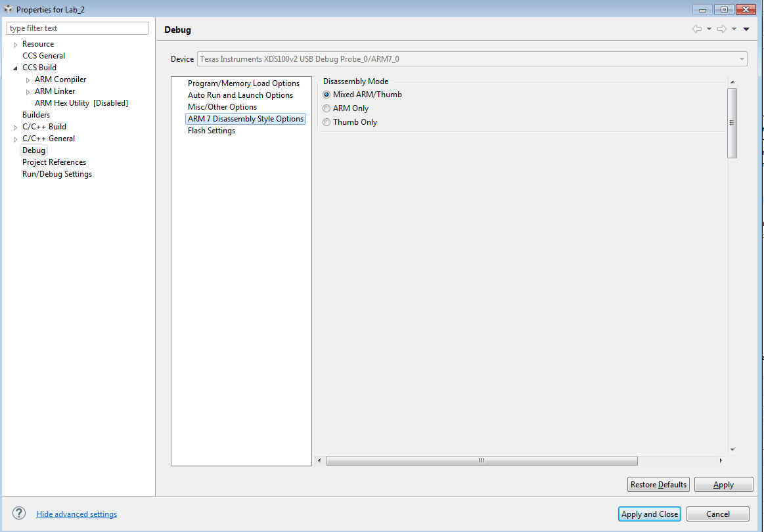The height and width of the screenshot is (532, 764).
Task: Select ARM Hex Utility [Disabled] item
Action: point(81,103)
